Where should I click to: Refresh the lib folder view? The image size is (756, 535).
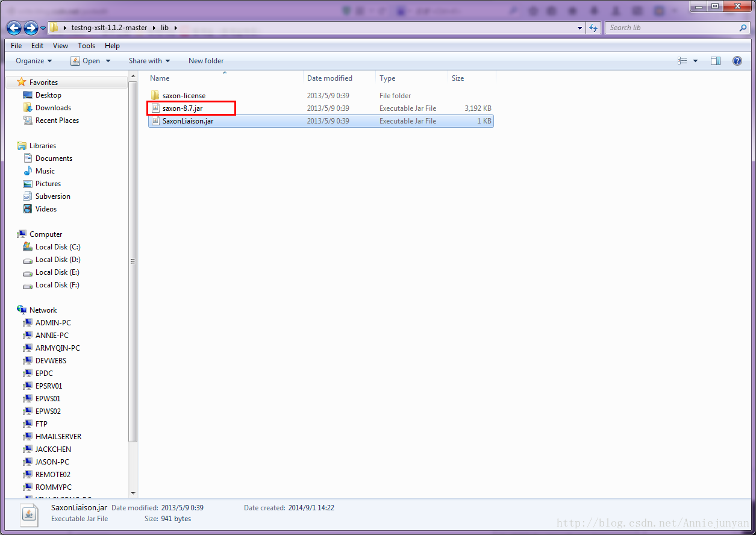(x=593, y=28)
